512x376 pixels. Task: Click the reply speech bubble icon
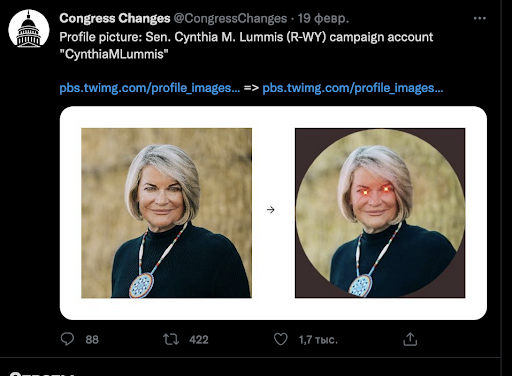click(67, 339)
